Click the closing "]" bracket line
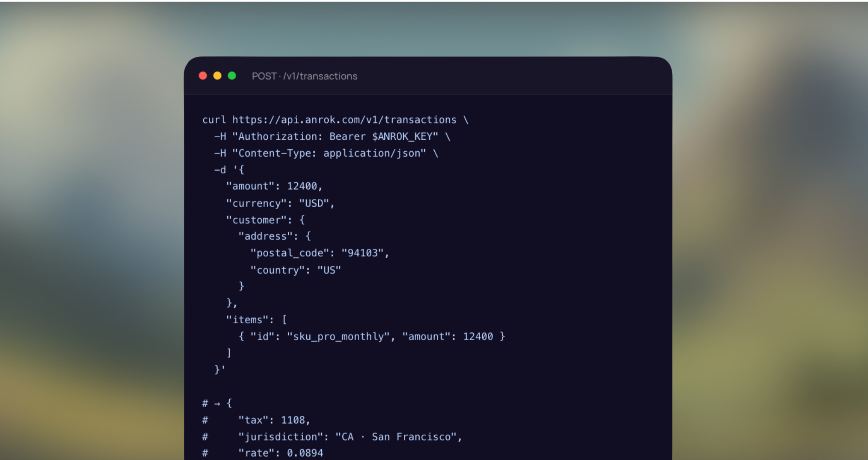 click(229, 353)
